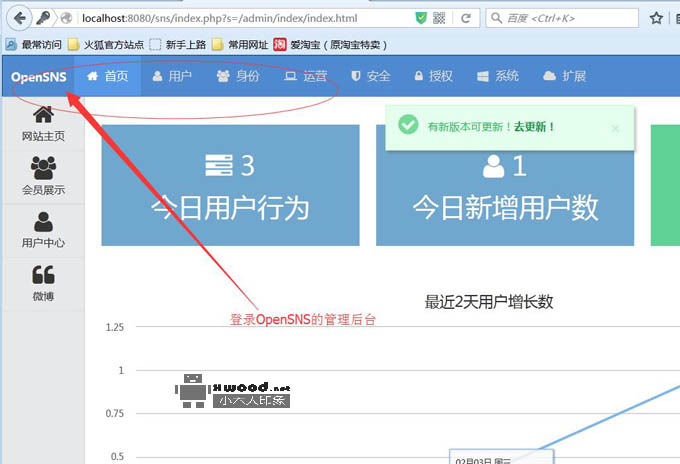The height and width of the screenshot is (464, 680).
Task: Click the 1.25 y-axis label
Action: 114,327
